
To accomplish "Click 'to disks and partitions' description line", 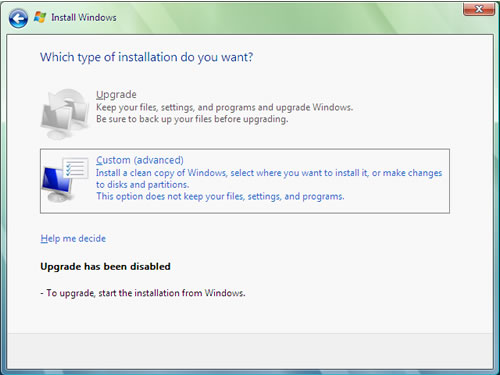I will (x=142, y=185).
